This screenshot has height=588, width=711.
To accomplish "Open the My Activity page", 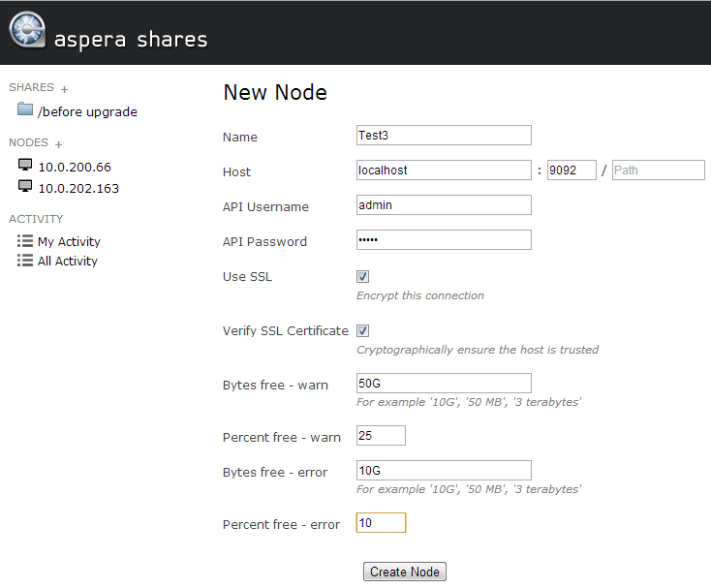I will click(69, 242).
